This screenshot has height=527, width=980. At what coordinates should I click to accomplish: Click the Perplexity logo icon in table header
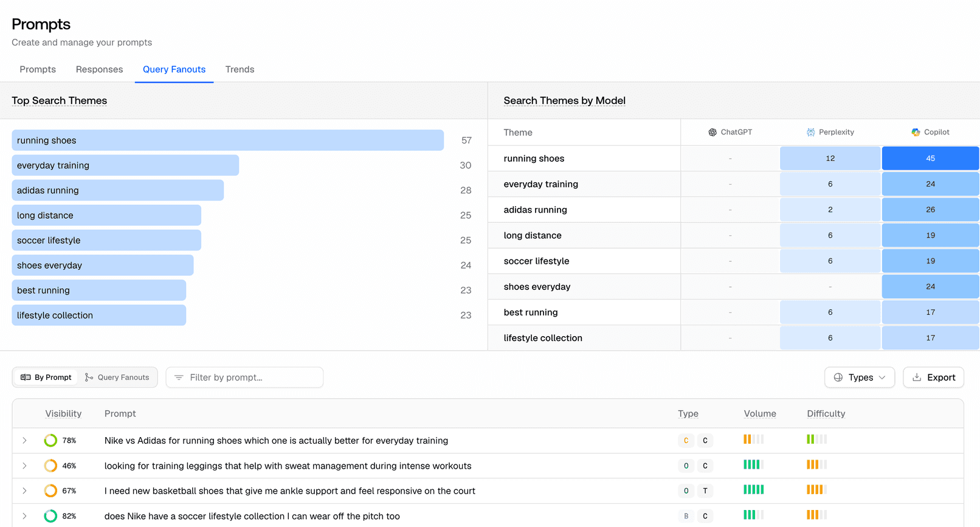coord(810,133)
